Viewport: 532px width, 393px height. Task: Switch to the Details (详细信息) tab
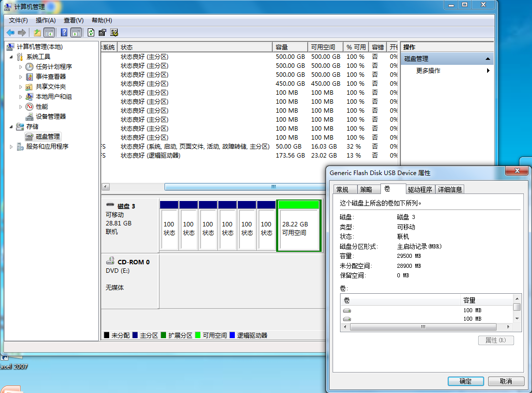coord(450,190)
